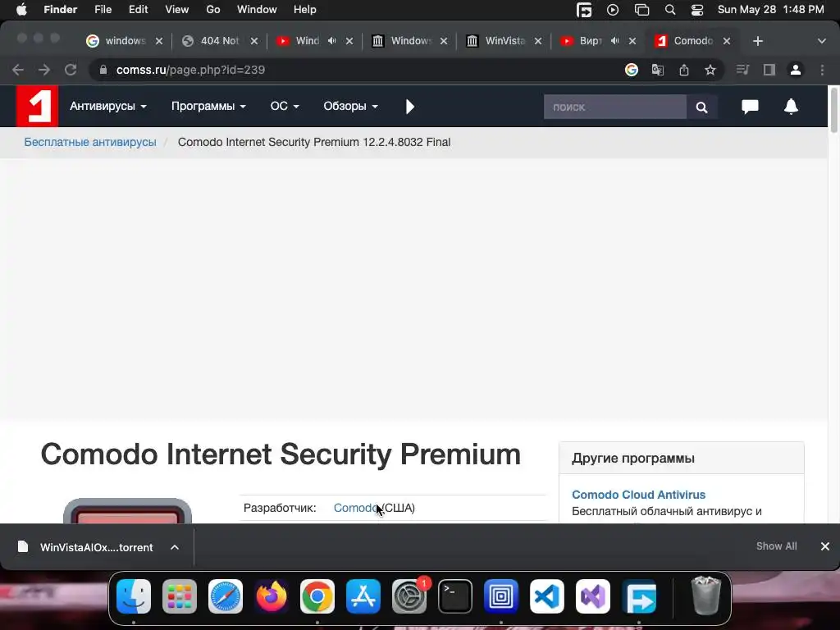840x630 pixels.
Task: Expand the Антивирусы dropdown menu
Action: (107, 106)
